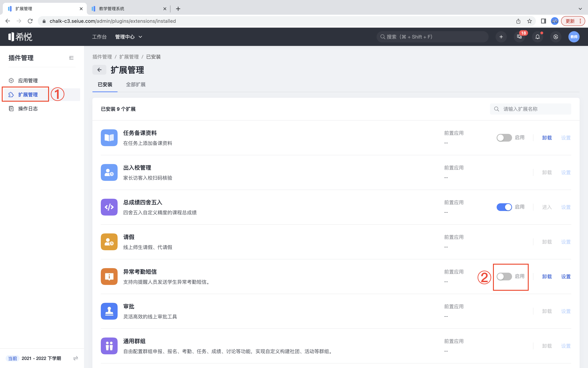This screenshot has height=368, width=588.
Task: Open the browser profile avatar icon
Action: (555, 21)
